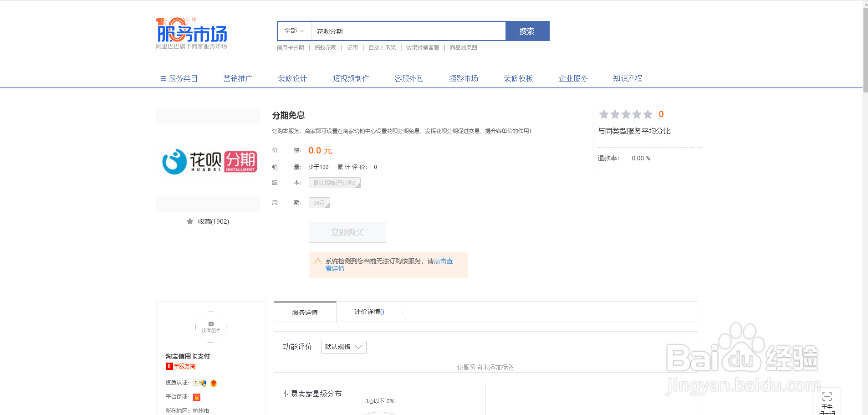Open the 蚂蚁花呗 suggested search
Screen dimensions: 868x415
325,48
